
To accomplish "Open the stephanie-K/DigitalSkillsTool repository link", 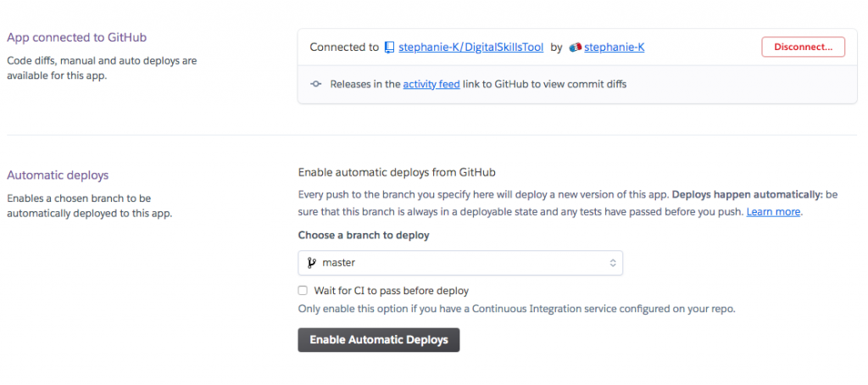I will pyautogui.click(x=470, y=47).
